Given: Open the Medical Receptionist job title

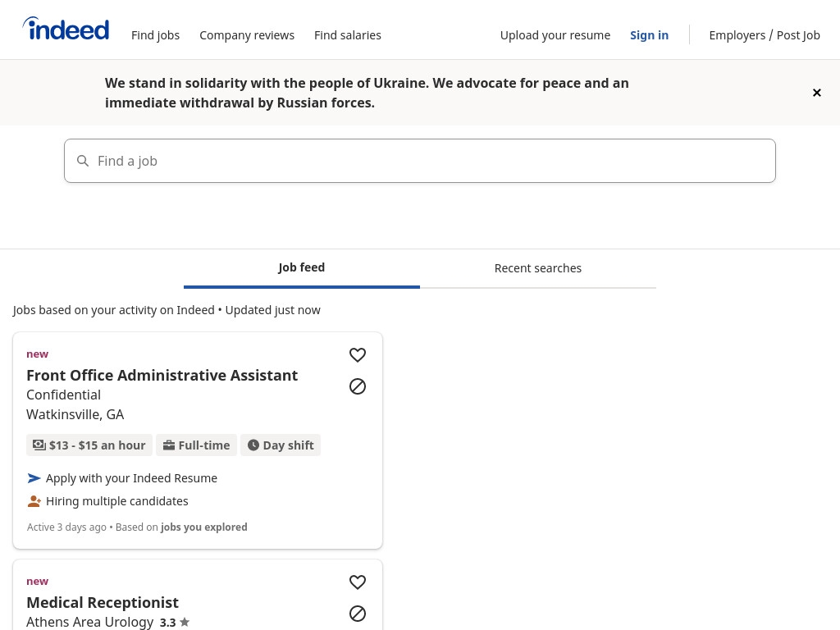Looking at the screenshot, I should [103, 602].
